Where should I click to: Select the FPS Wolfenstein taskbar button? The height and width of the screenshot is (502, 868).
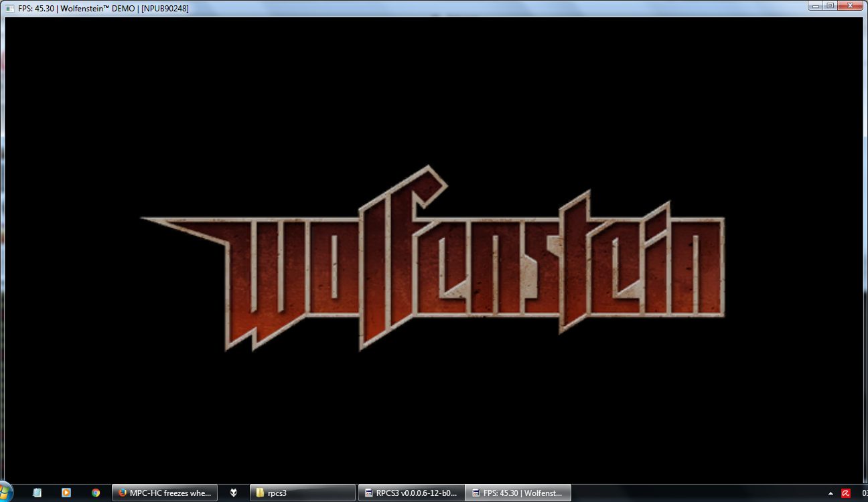[518, 493]
